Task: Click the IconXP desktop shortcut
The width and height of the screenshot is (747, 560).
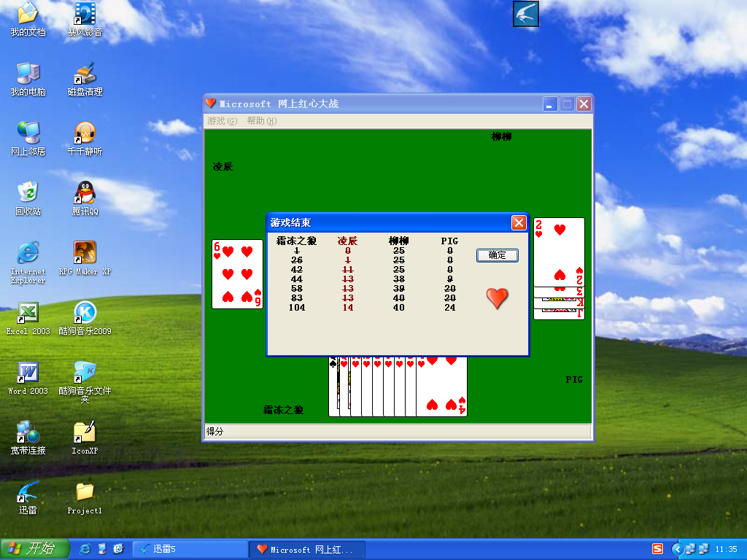Action: (85, 437)
